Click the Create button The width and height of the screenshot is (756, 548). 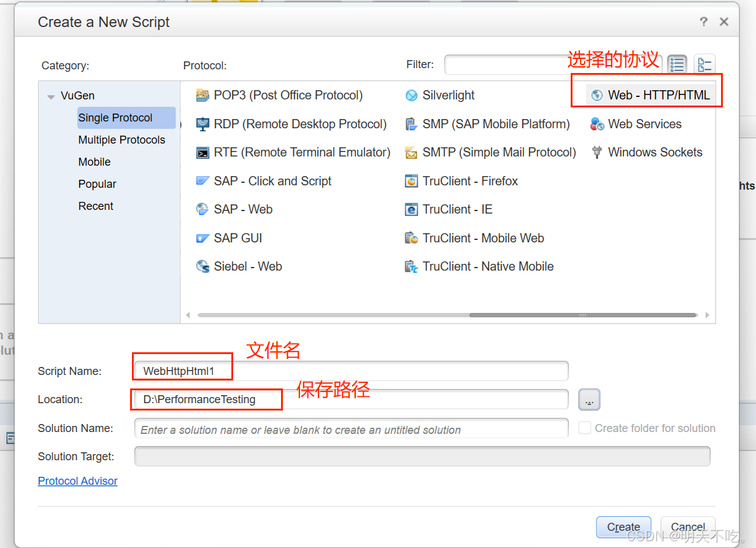coord(623,527)
